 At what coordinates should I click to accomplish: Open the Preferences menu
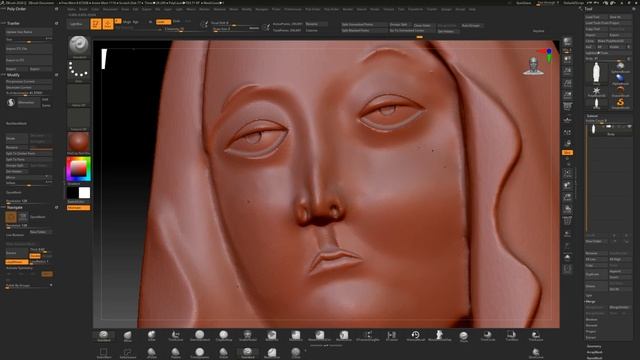(x=293, y=9)
